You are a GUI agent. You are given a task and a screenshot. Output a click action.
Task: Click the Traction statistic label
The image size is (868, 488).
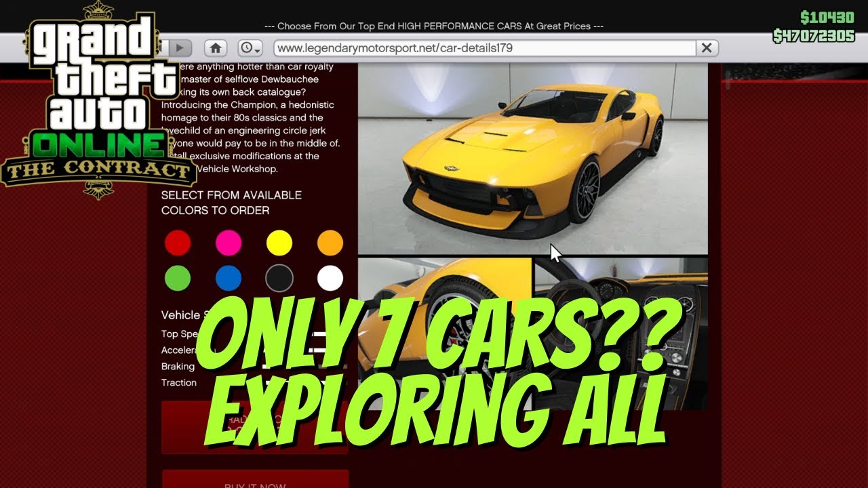tap(179, 382)
